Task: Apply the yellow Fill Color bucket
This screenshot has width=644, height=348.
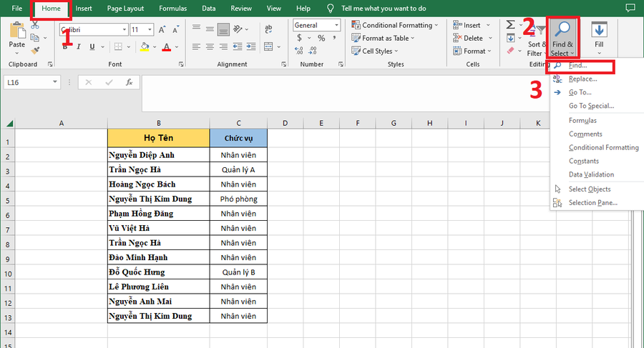Action: [144, 46]
